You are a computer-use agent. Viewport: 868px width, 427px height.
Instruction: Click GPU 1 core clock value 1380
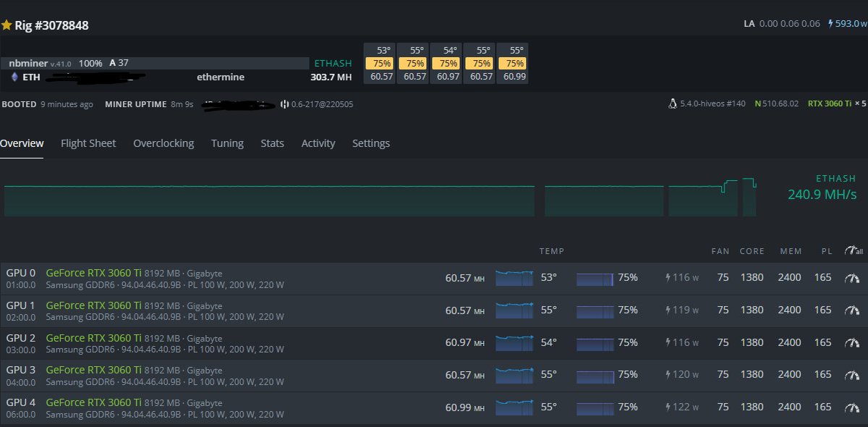752,310
